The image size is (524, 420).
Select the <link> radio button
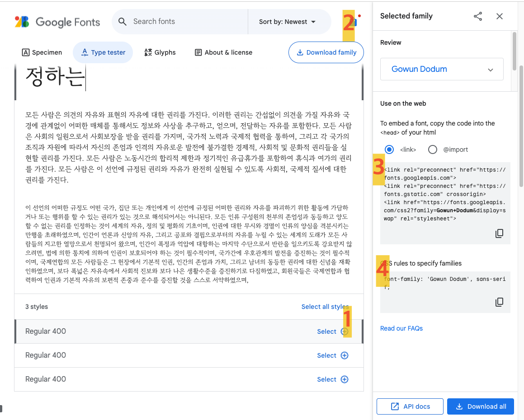click(389, 149)
